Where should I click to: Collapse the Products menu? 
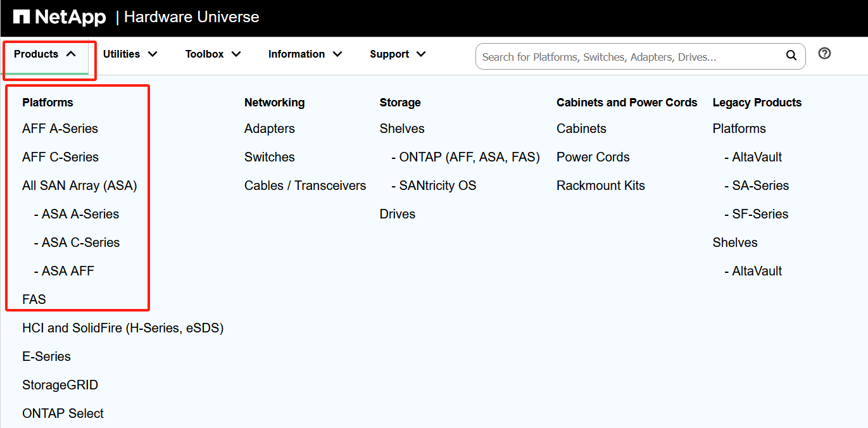click(x=45, y=54)
